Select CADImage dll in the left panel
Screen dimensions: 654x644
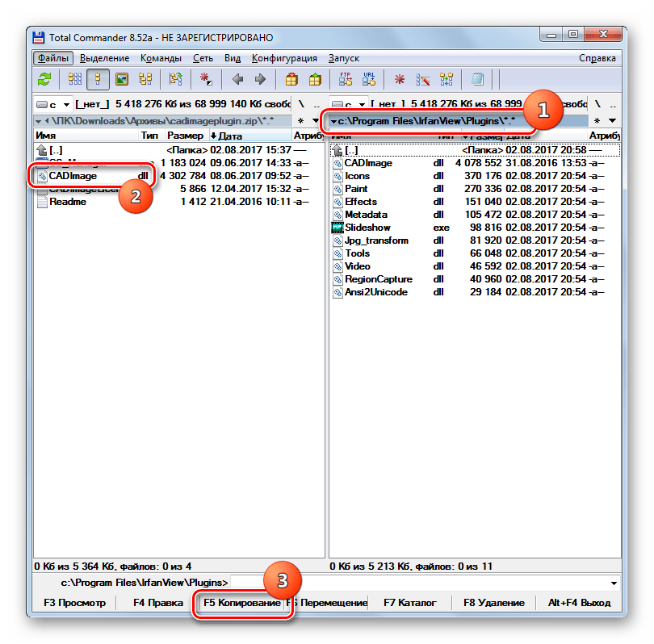click(x=178, y=176)
